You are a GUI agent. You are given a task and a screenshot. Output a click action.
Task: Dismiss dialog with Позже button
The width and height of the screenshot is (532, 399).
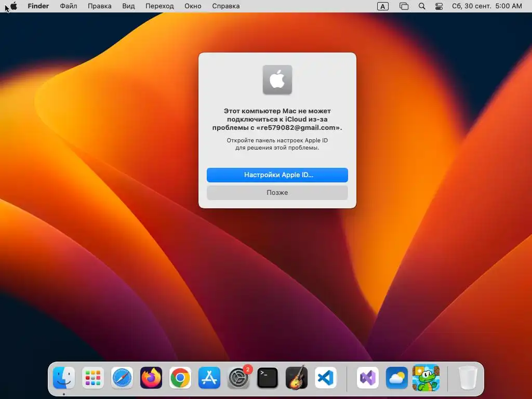pos(277,192)
